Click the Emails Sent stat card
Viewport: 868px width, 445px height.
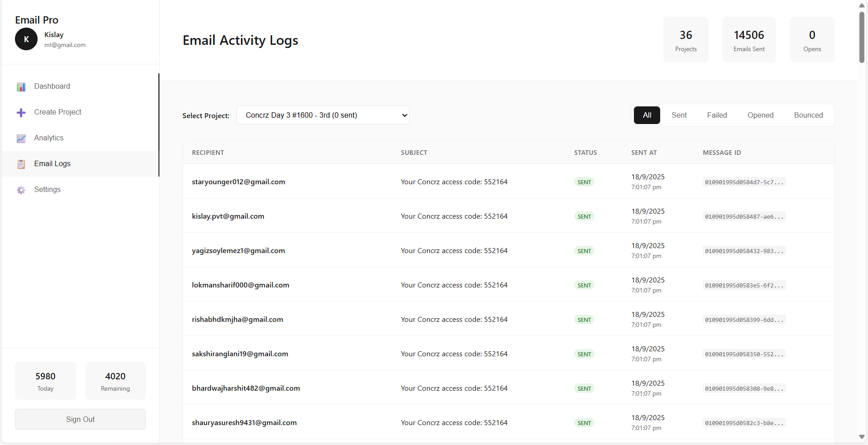(749, 40)
